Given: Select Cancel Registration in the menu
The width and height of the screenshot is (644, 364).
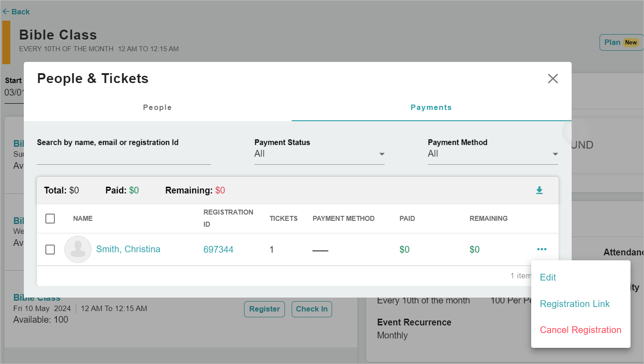Looking at the screenshot, I should (x=581, y=330).
